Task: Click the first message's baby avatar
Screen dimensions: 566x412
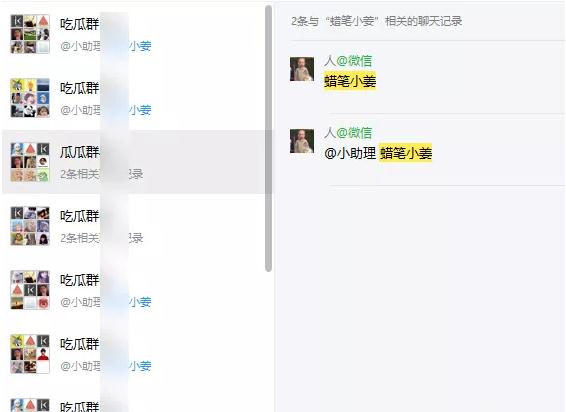Action: coord(302,69)
